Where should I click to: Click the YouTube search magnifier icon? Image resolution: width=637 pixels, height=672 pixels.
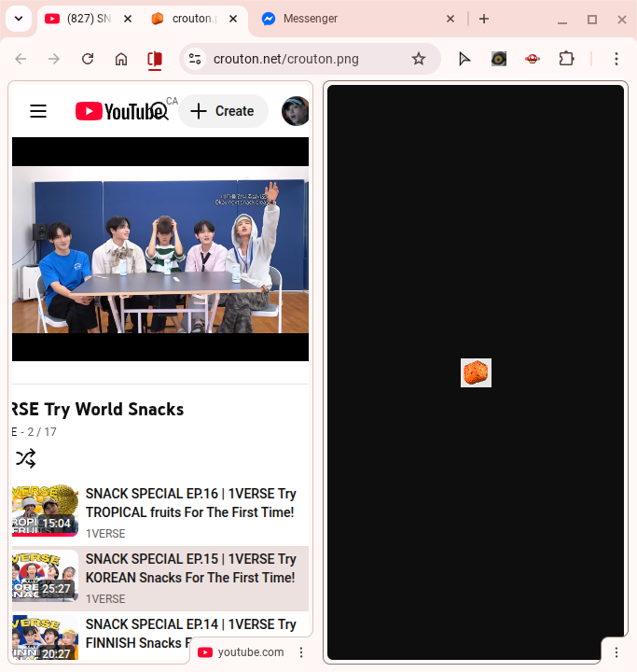pyautogui.click(x=159, y=111)
